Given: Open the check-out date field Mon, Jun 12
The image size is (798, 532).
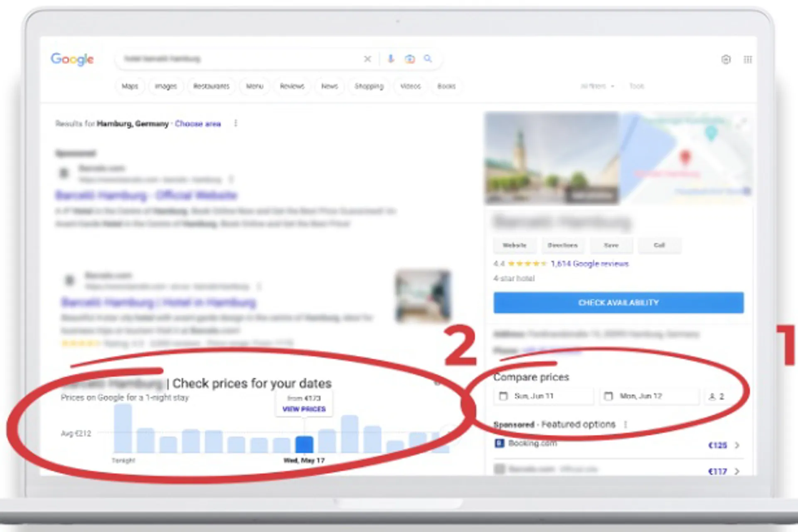Looking at the screenshot, I should (x=649, y=396).
